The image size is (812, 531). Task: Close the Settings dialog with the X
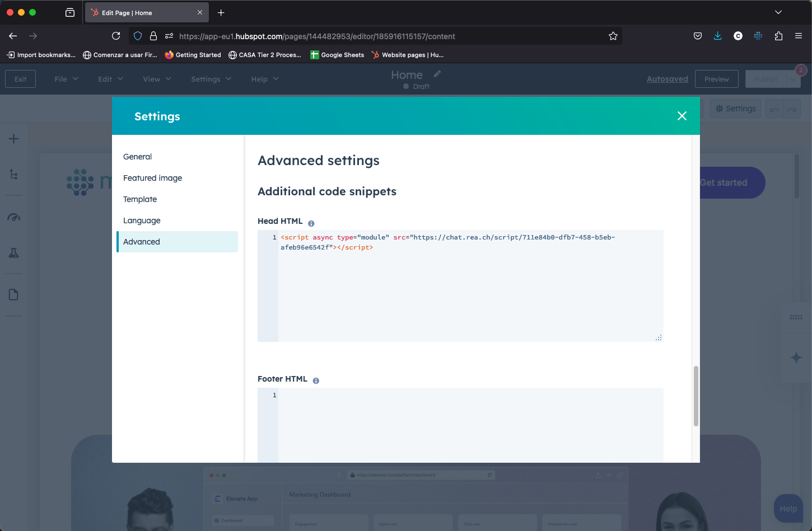682,116
